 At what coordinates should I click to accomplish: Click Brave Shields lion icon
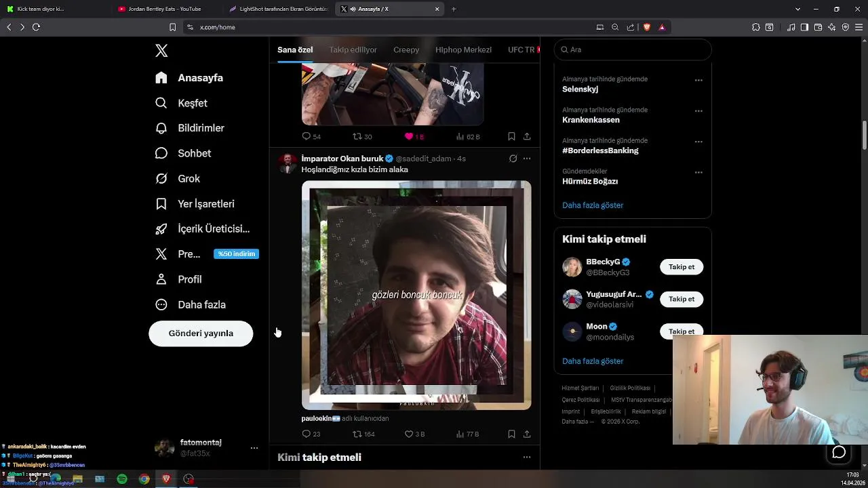point(647,27)
